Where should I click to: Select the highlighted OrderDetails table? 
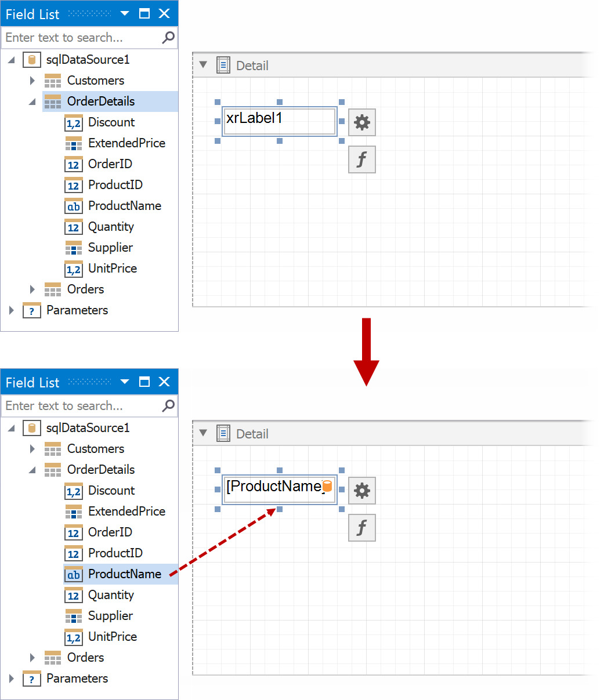pos(101,101)
